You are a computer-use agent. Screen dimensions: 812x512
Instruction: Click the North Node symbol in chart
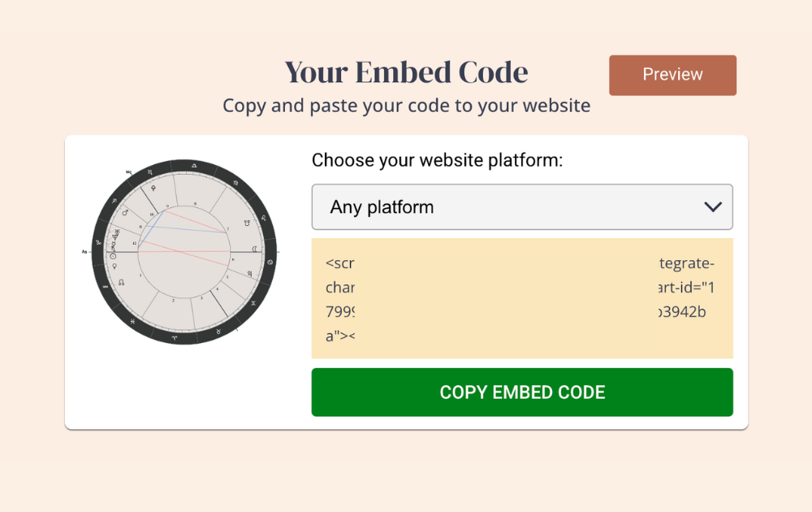121,283
